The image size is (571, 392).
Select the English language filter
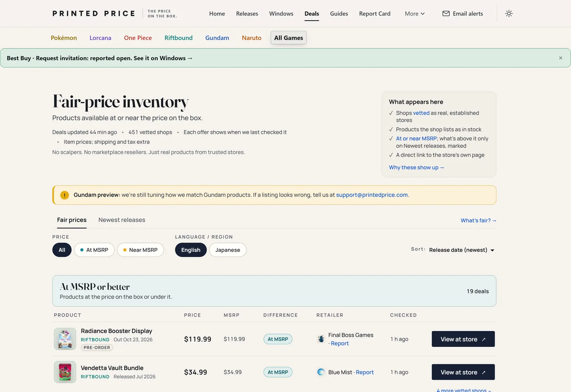pos(191,250)
